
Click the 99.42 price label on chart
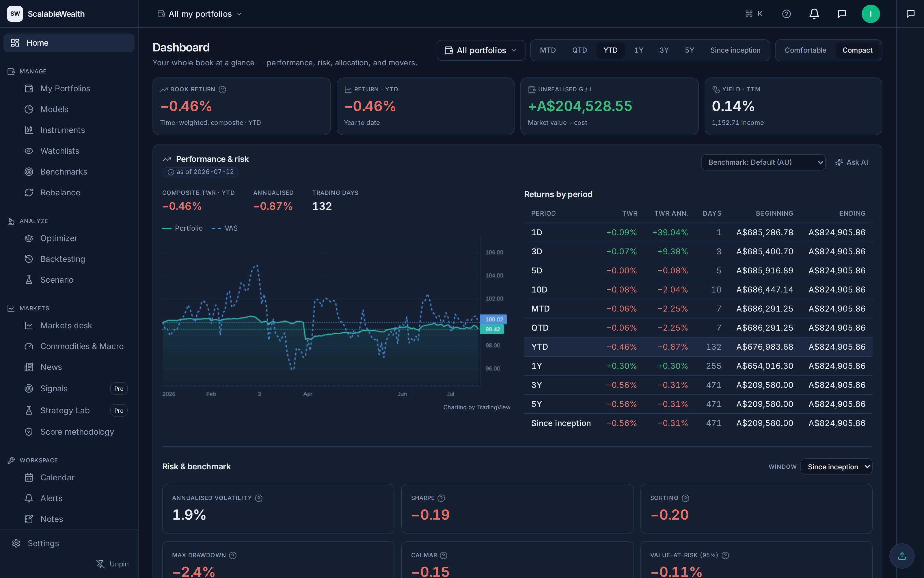pyautogui.click(x=492, y=329)
